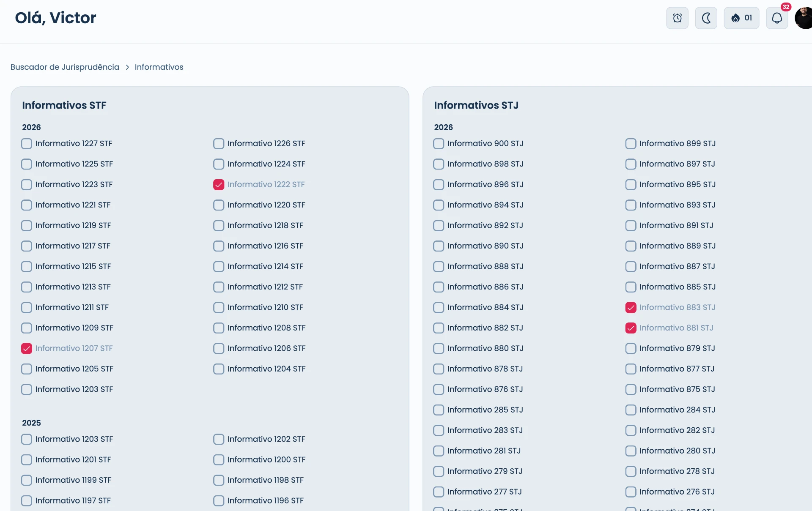Image resolution: width=812 pixels, height=511 pixels.
Task: Select the Informativo 885 STJ label
Action: tap(678, 287)
